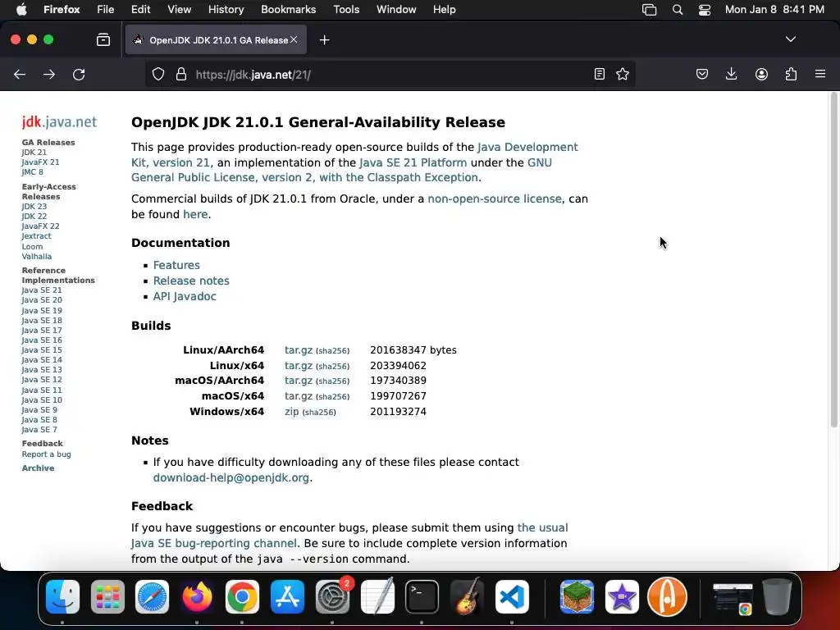This screenshot has width=840, height=630.
Task: Open sha256 link for Linux/x64
Action: 333,367
